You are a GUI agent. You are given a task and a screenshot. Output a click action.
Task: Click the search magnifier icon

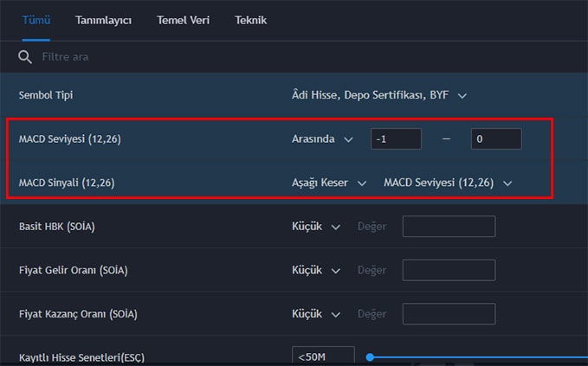(25, 56)
